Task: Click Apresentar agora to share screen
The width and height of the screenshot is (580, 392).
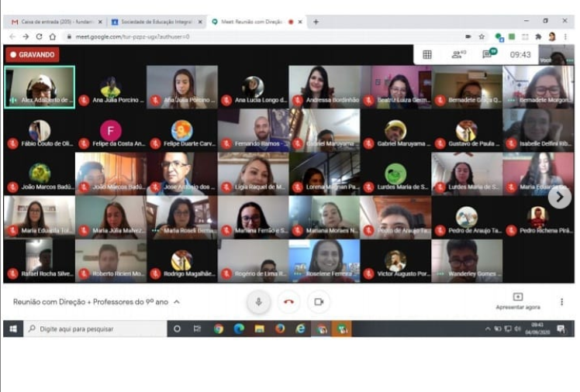Action: tap(517, 301)
